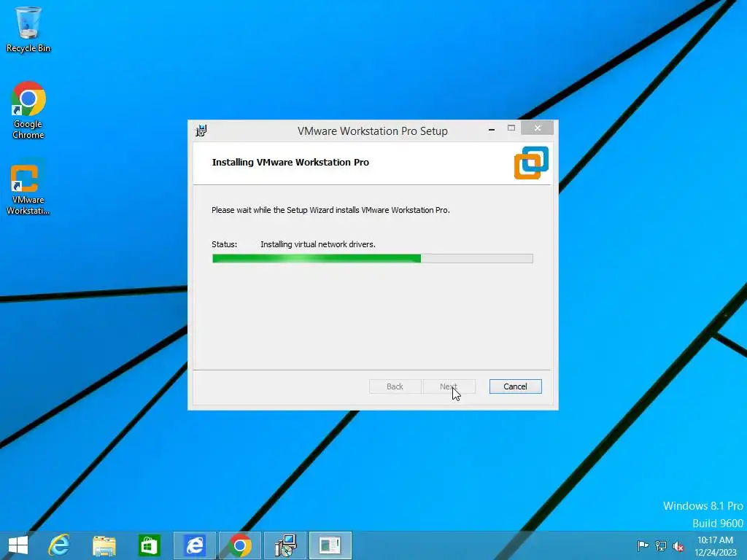Select the Google Chrome desktop shortcut
This screenshot has height=560, width=747.
(x=28, y=110)
